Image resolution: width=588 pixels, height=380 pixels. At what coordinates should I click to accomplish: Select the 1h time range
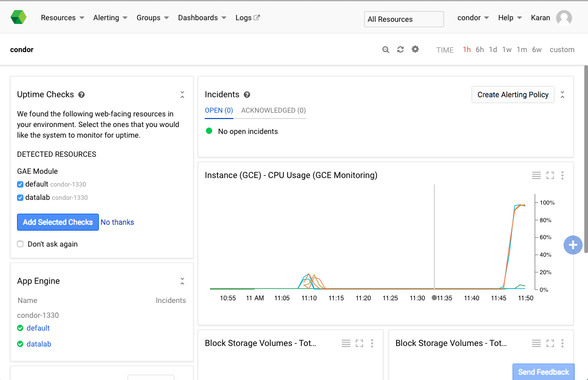466,49
